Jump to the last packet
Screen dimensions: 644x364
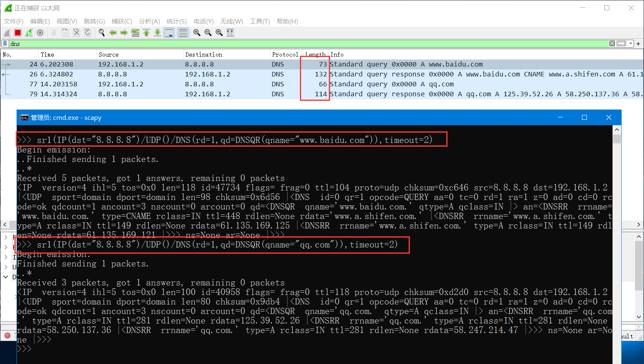(x=158, y=33)
